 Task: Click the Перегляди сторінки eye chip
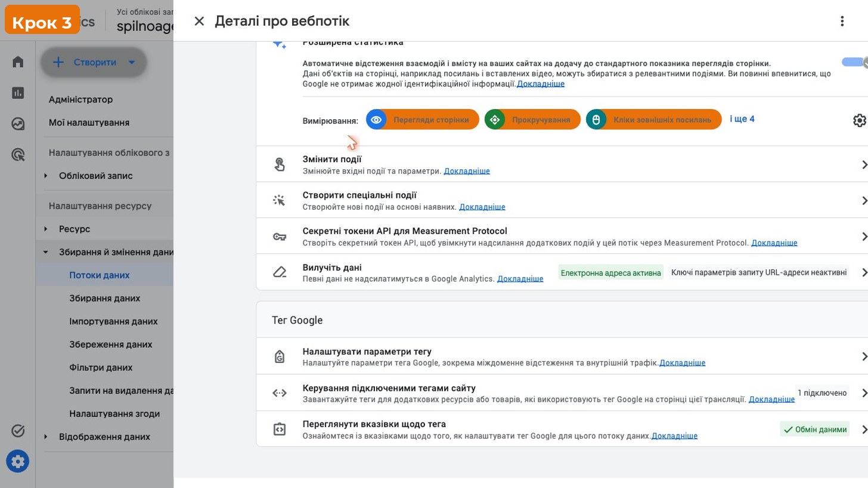pos(422,120)
